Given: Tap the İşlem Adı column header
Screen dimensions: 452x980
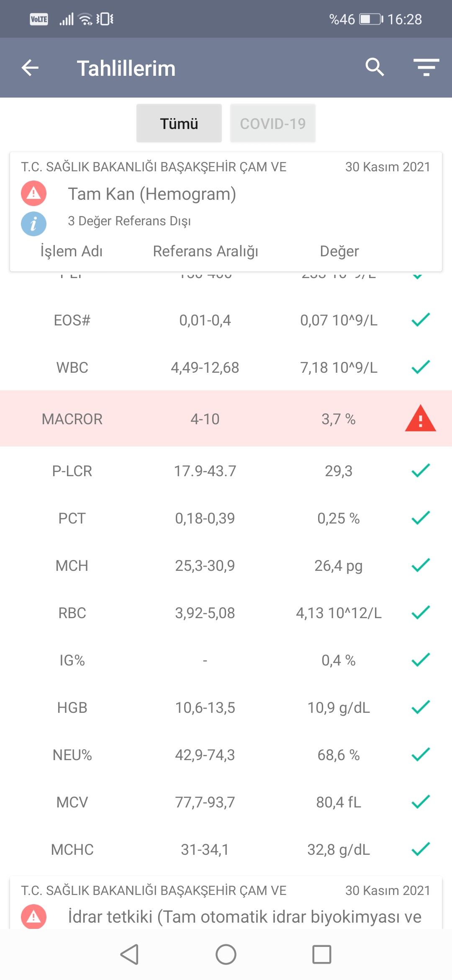Looking at the screenshot, I should [72, 251].
